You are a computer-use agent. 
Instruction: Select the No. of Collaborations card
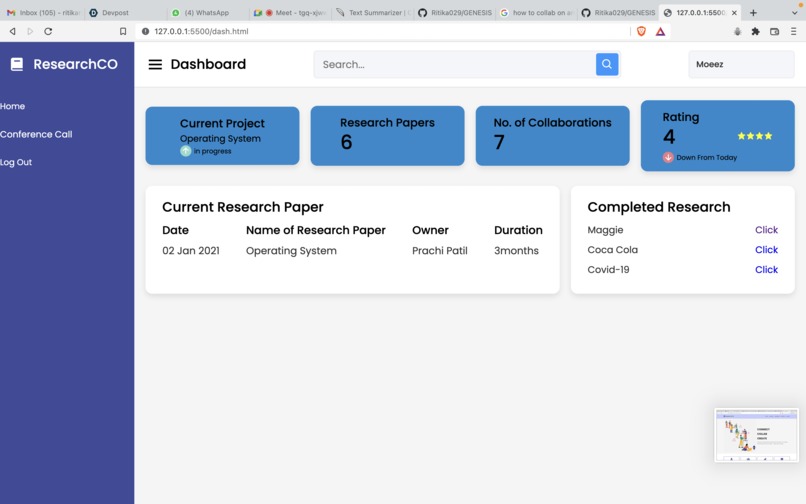552,136
